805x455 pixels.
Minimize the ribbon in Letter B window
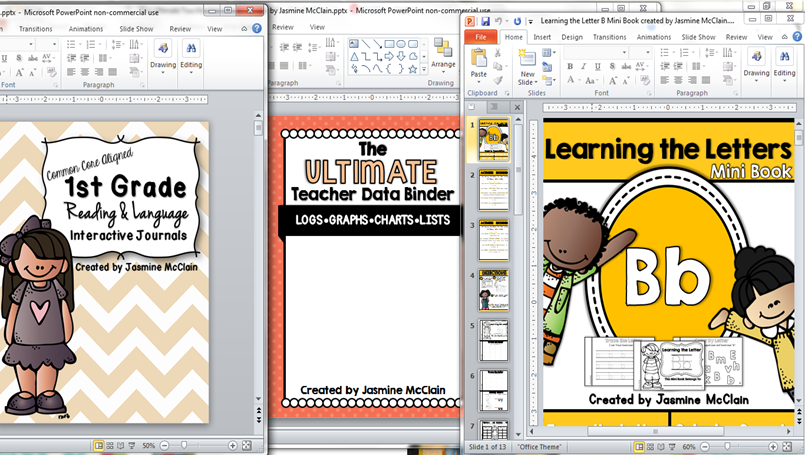coord(784,36)
